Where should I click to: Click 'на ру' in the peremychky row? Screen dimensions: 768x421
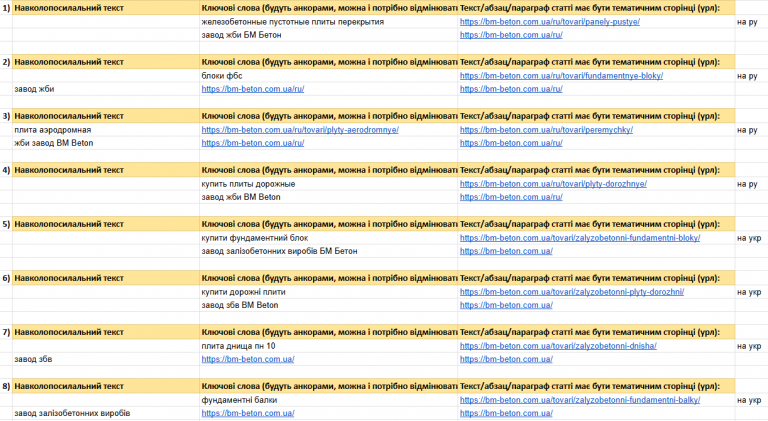point(747,130)
